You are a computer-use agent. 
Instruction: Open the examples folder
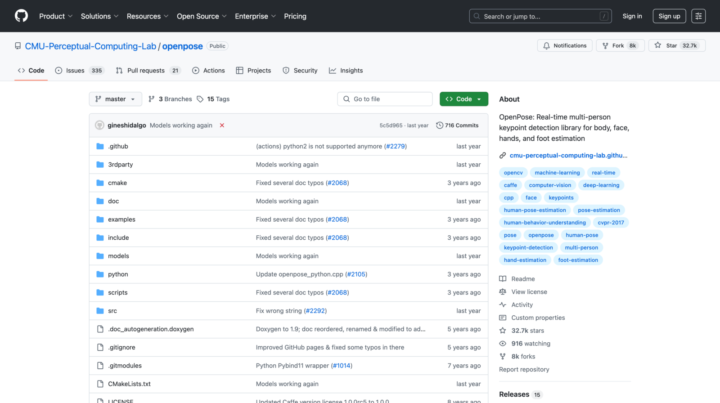point(121,219)
